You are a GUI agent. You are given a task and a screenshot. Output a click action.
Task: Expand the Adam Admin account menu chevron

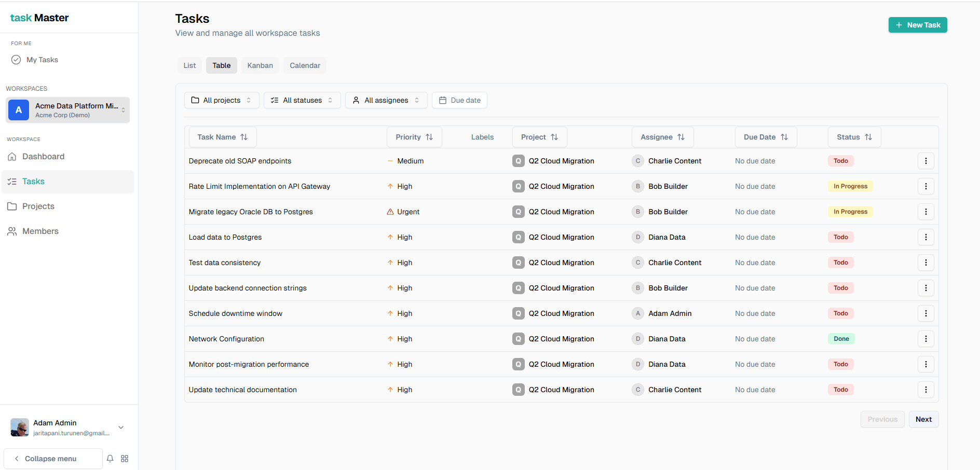(x=120, y=427)
